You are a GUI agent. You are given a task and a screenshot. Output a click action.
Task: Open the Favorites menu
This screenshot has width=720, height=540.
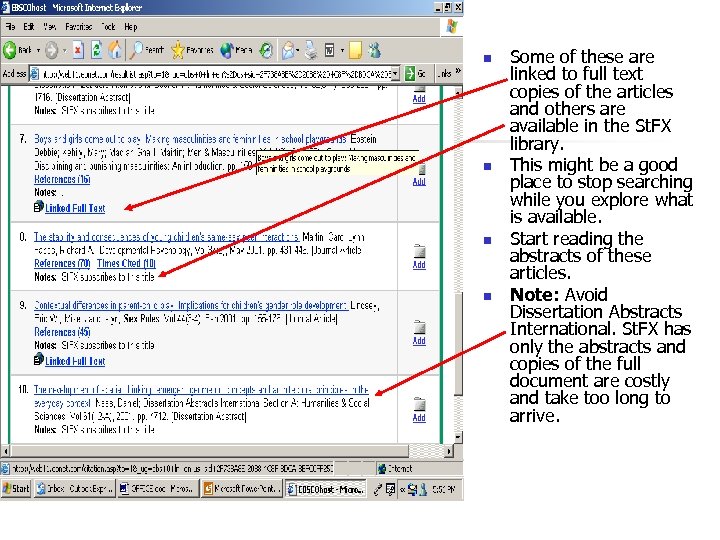(x=79, y=27)
